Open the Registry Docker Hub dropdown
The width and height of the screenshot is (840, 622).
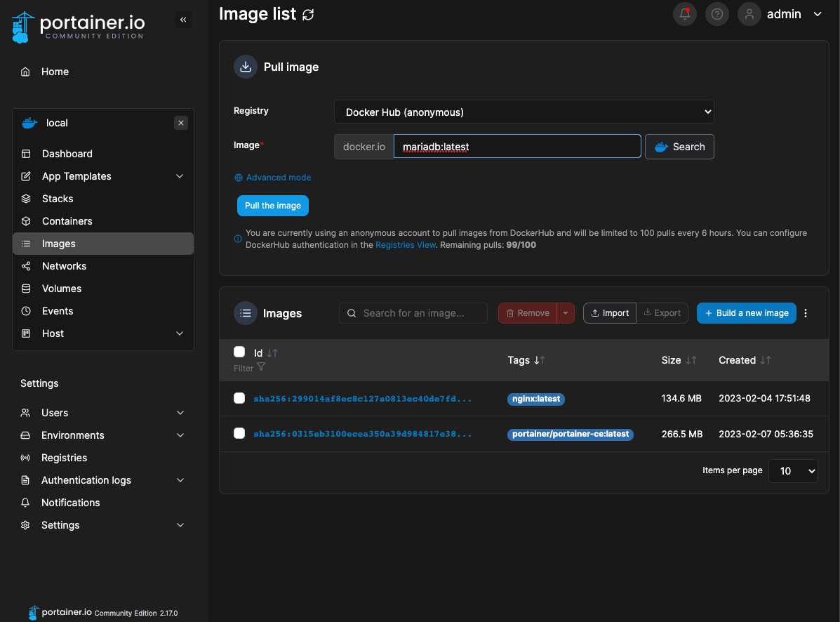(x=524, y=112)
